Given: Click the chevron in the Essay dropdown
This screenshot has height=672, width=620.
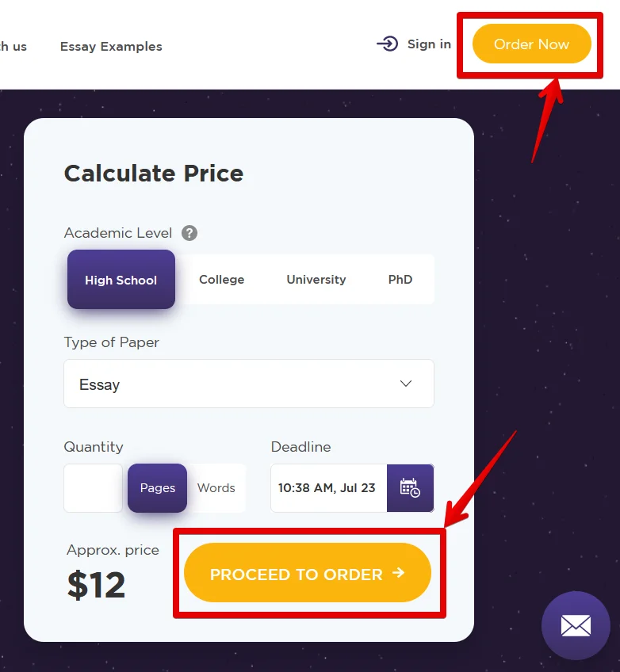Looking at the screenshot, I should pyautogui.click(x=406, y=384).
